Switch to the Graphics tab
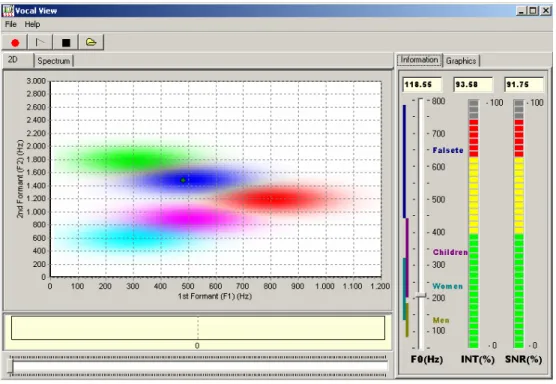 [461, 61]
